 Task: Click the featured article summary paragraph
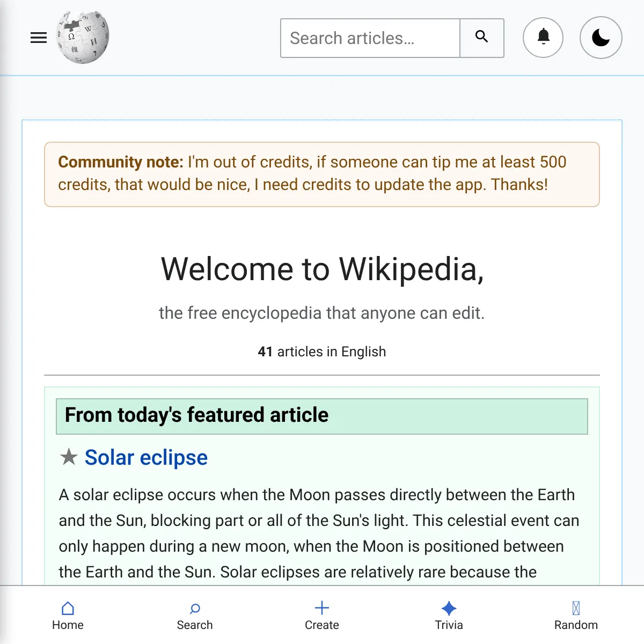click(319, 533)
